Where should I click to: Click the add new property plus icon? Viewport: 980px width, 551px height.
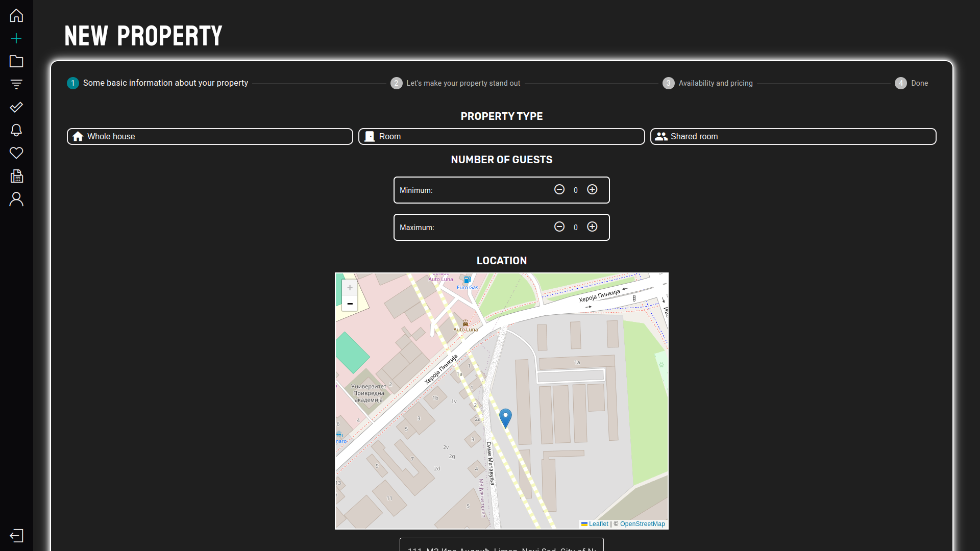pos(16,38)
